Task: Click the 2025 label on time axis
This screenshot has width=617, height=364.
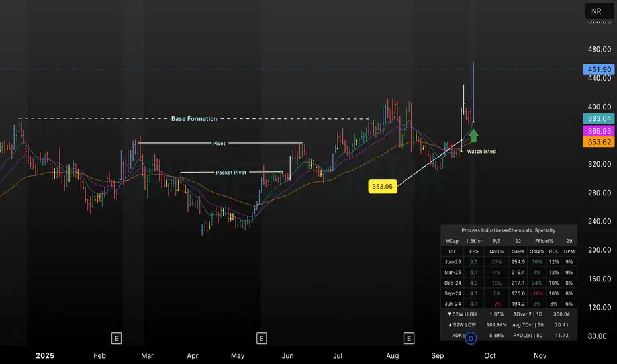Action: point(45,356)
